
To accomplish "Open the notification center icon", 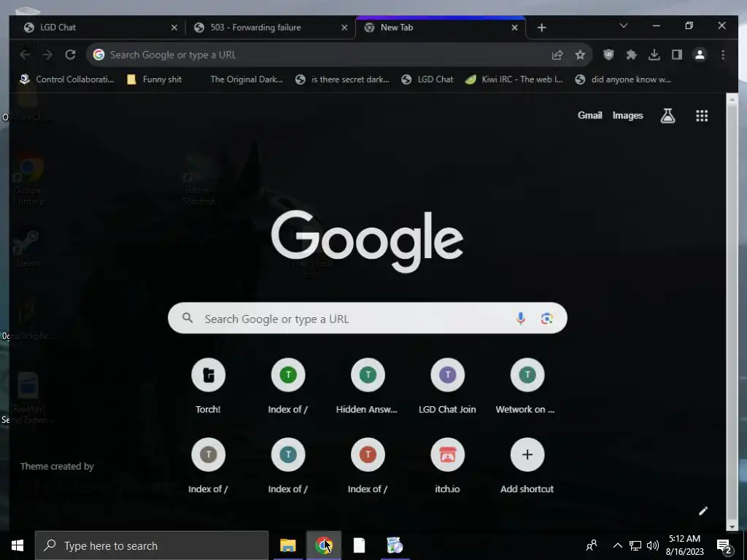I will click(724, 545).
